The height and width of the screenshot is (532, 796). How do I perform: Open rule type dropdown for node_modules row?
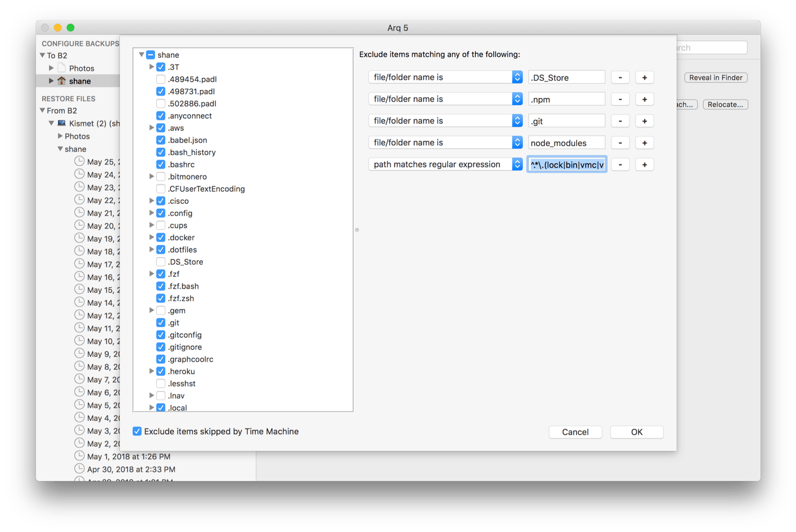[x=445, y=142]
